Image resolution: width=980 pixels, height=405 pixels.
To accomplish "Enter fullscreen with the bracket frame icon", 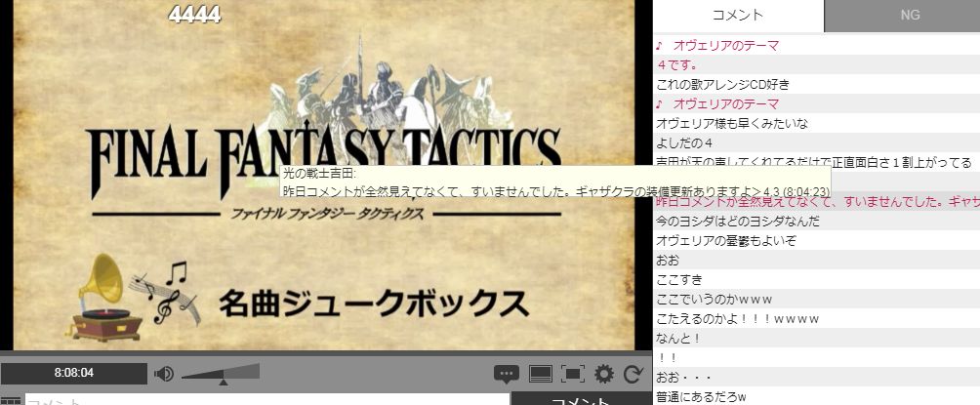I will click(573, 374).
